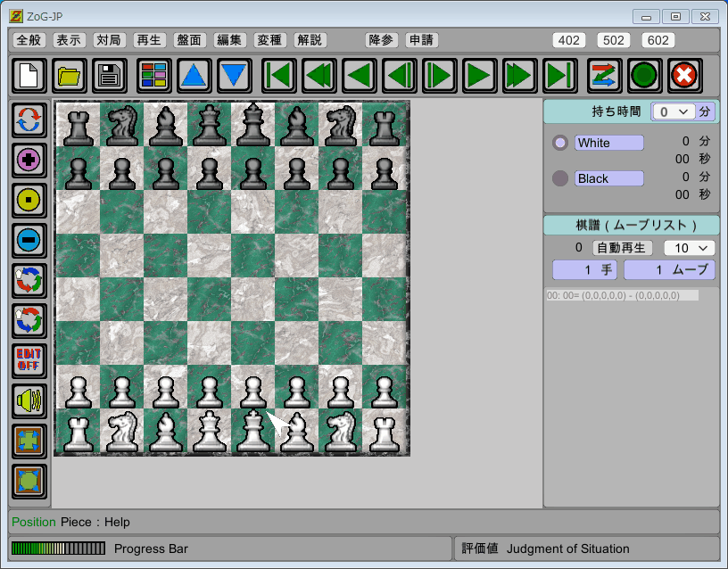Open the 編集 menu
This screenshot has width=728, height=569.
[x=229, y=40]
